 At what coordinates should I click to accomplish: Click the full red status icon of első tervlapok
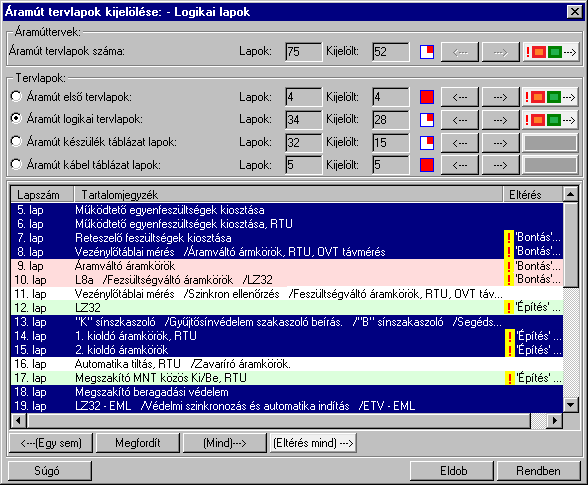click(x=427, y=97)
